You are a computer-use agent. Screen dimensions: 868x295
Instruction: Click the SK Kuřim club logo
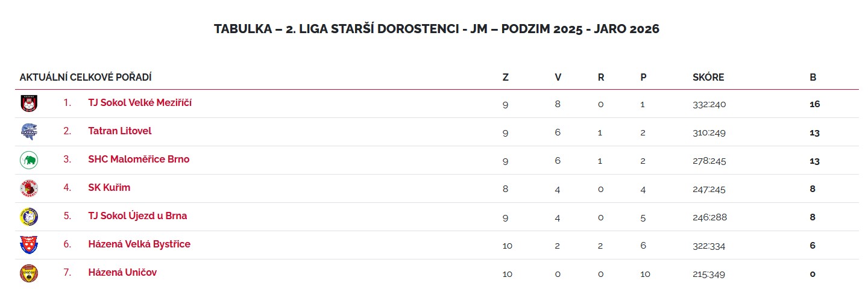pyautogui.click(x=29, y=188)
